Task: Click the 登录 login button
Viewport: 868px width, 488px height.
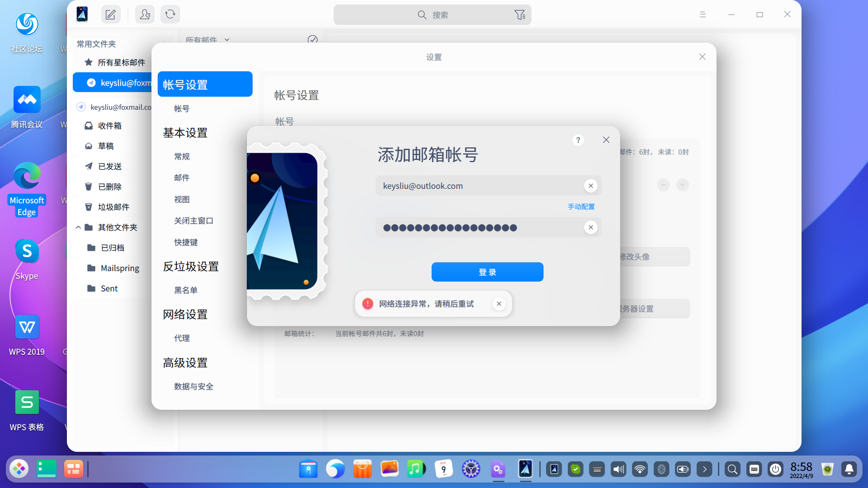Action: click(487, 272)
